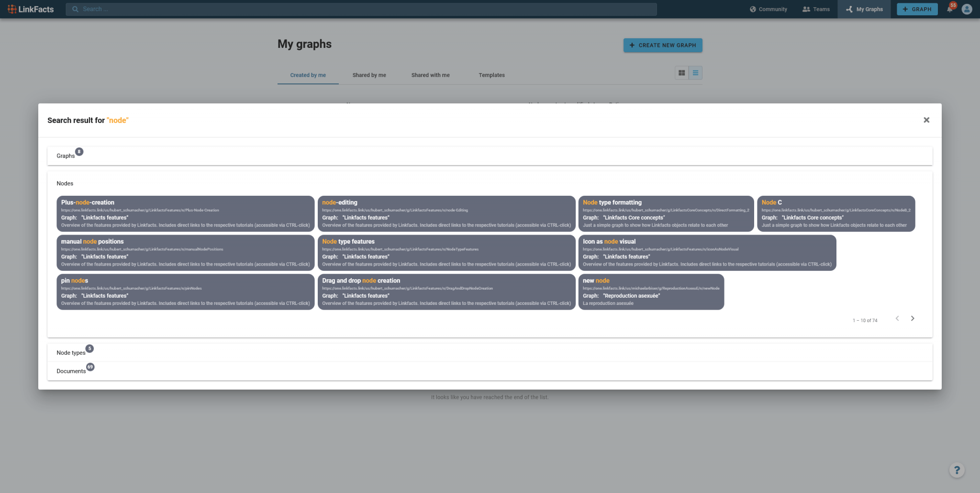Screen dimensions: 980x493
Task: Toggle the Graphs results section showing 8 results
Action: 66,156
